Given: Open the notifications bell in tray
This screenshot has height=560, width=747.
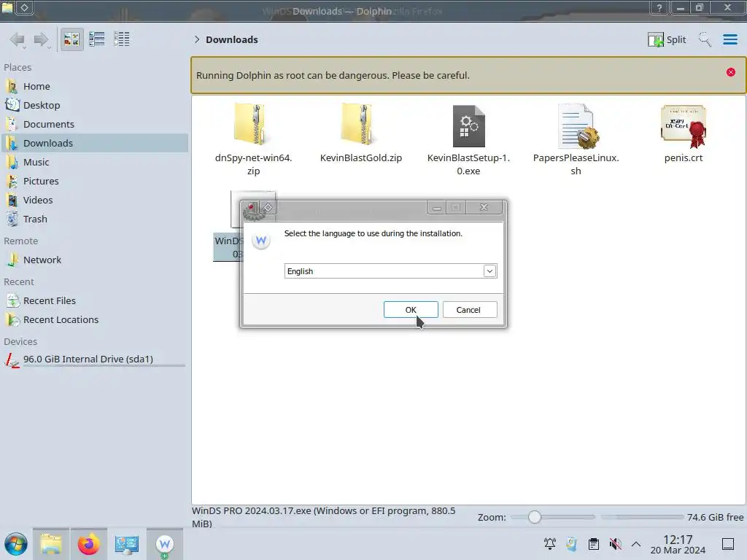Looking at the screenshot, I should pyautogui.click(x=550, y=544).
